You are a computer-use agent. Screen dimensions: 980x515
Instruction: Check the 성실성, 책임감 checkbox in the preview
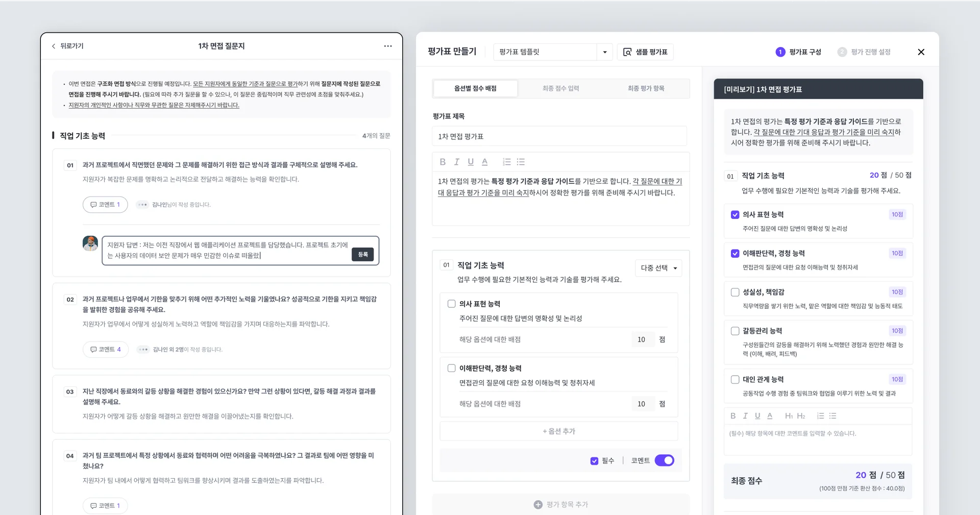point(735,292)
